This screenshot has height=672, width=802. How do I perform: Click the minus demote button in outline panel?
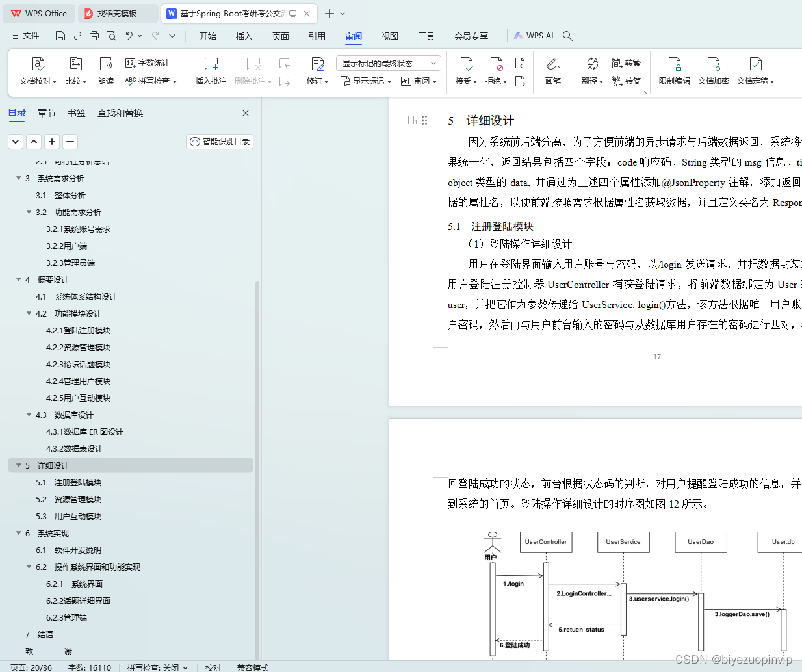coord(70,141)
